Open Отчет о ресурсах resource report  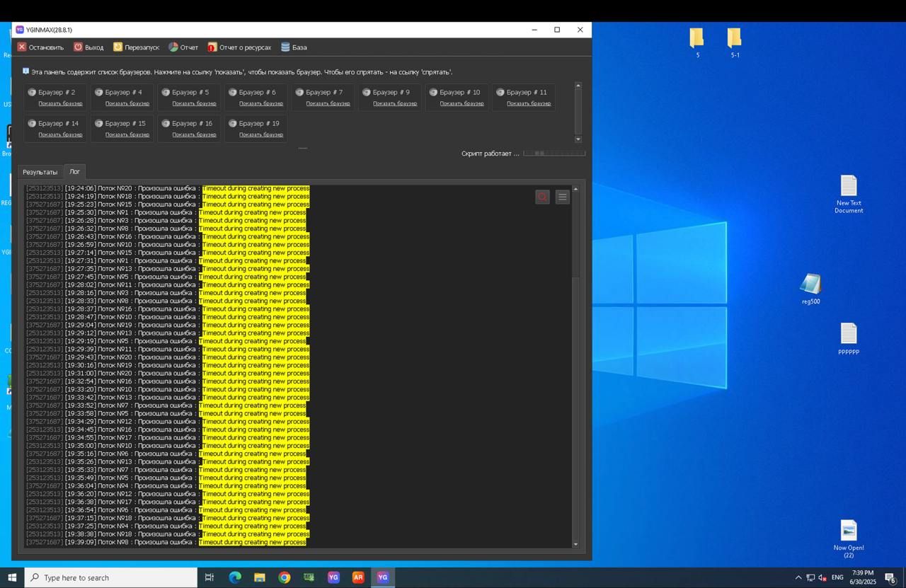(239, 47)
